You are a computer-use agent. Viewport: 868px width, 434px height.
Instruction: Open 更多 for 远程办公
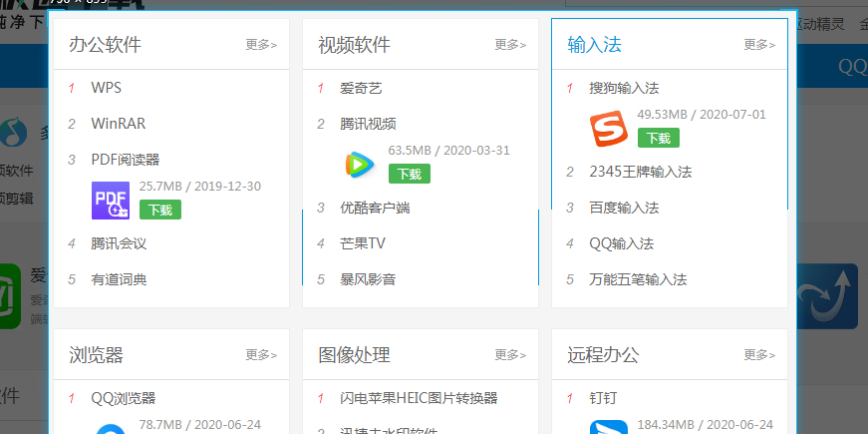click(x=759, y=355)
